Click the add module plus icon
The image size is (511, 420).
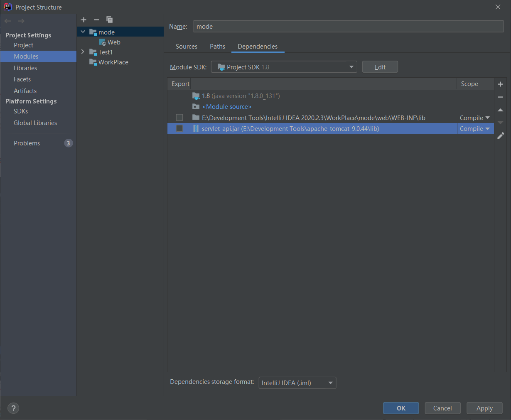click(84, 20)
